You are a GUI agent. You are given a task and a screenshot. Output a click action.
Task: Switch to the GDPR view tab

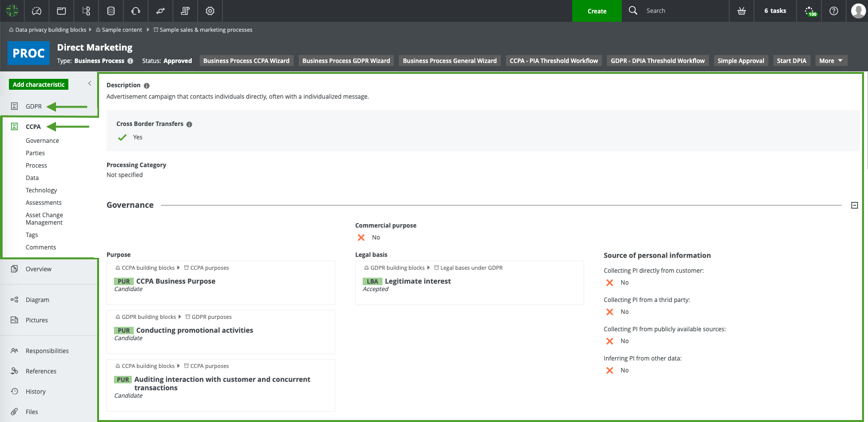tap(34, 107)
